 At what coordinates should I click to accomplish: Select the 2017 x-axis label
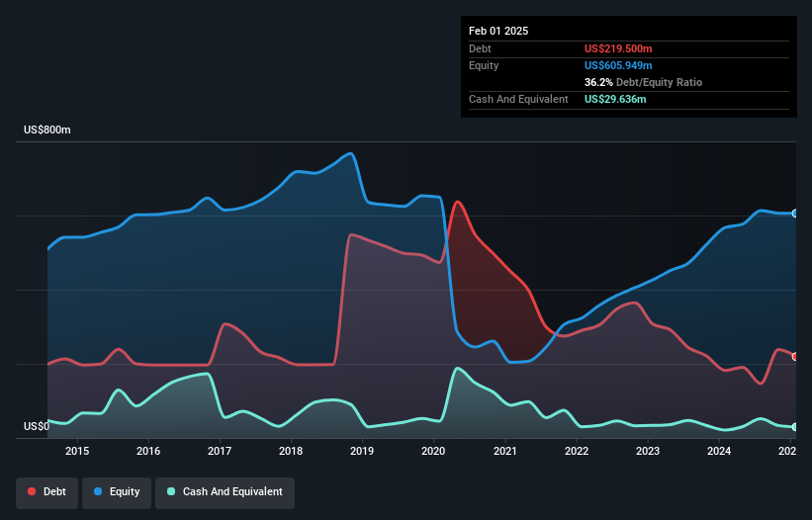220,451
